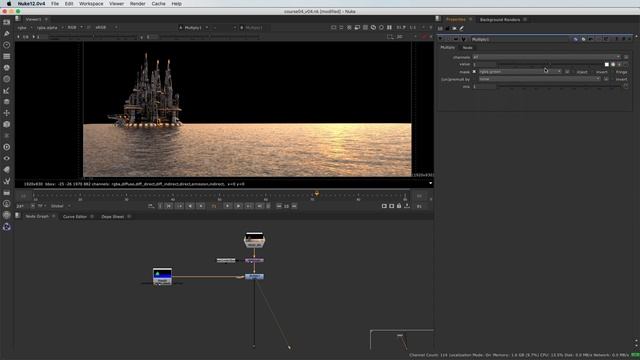The height and width of the screenshot is (360, 640).
Task: Open the Channel nodes menu in toolbar
Action: point(7,56)
